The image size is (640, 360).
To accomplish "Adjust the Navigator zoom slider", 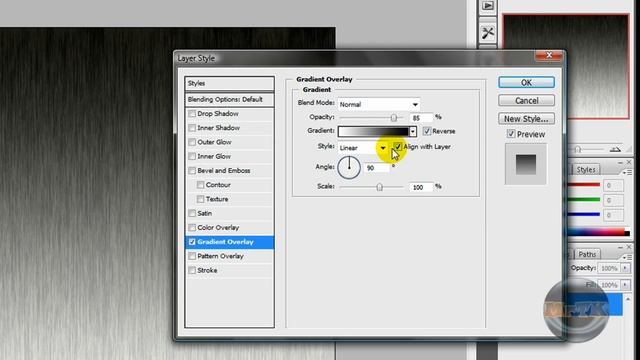I will [577, 149].
